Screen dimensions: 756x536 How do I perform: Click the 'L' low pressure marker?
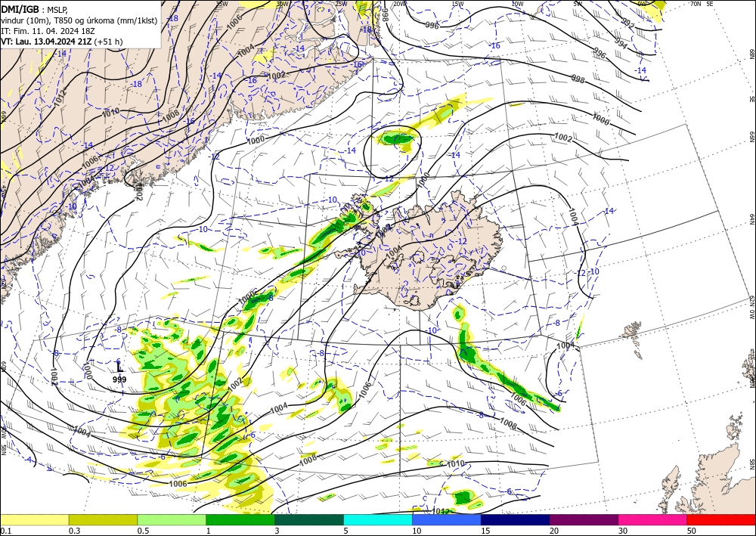pyautogui.click(x=119, y=369)
